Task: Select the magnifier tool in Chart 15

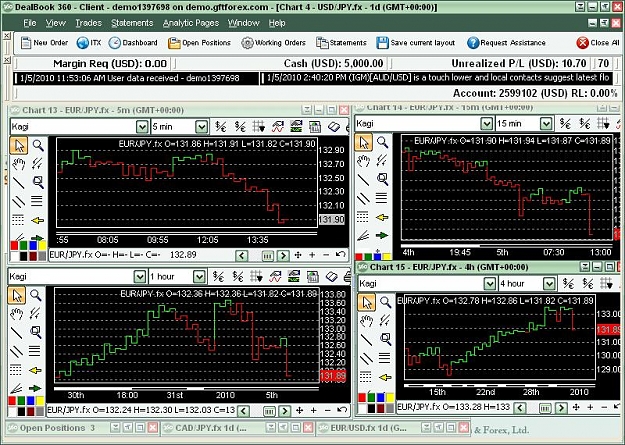Action: (x=385, y=302)
